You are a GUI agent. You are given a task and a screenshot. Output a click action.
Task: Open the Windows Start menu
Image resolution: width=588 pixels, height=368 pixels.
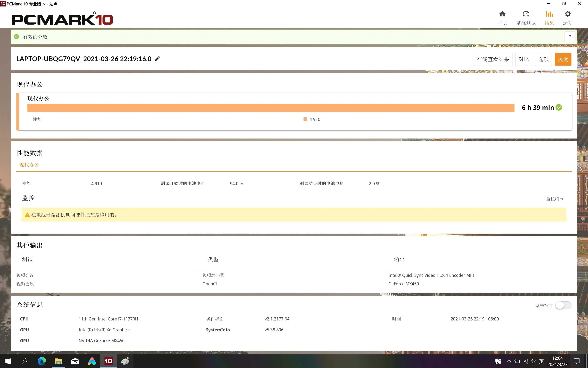coord(8,361)
